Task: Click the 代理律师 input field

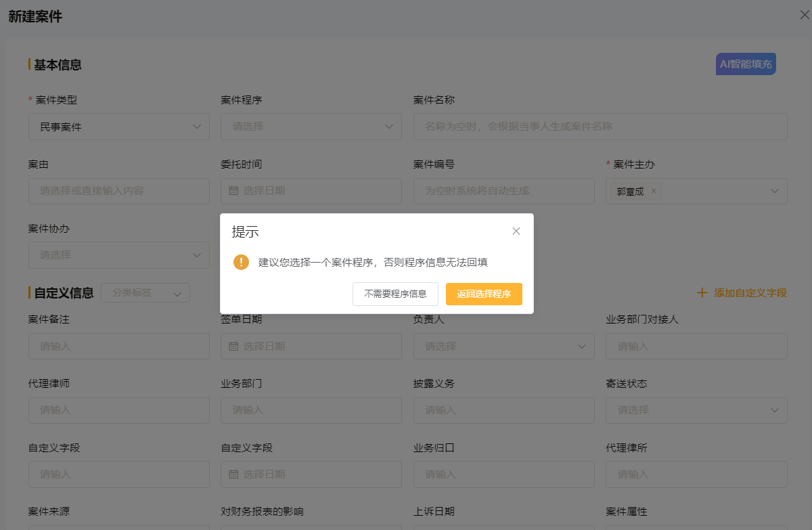Action: tap(119, 410)
